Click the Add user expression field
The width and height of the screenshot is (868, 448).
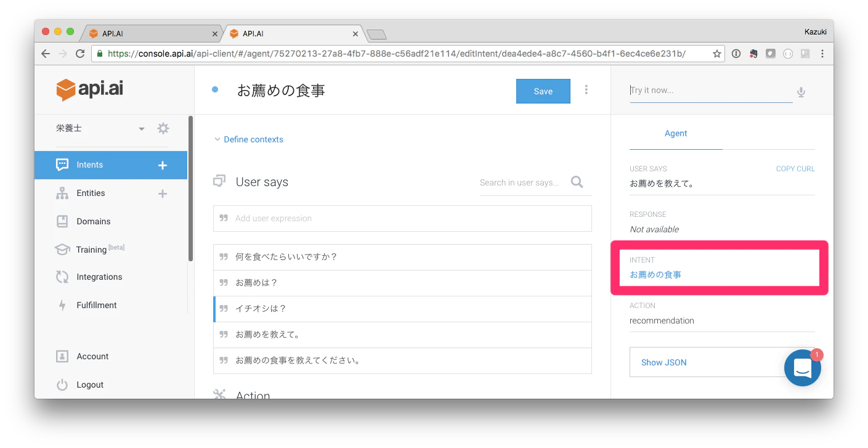(402, 218)
